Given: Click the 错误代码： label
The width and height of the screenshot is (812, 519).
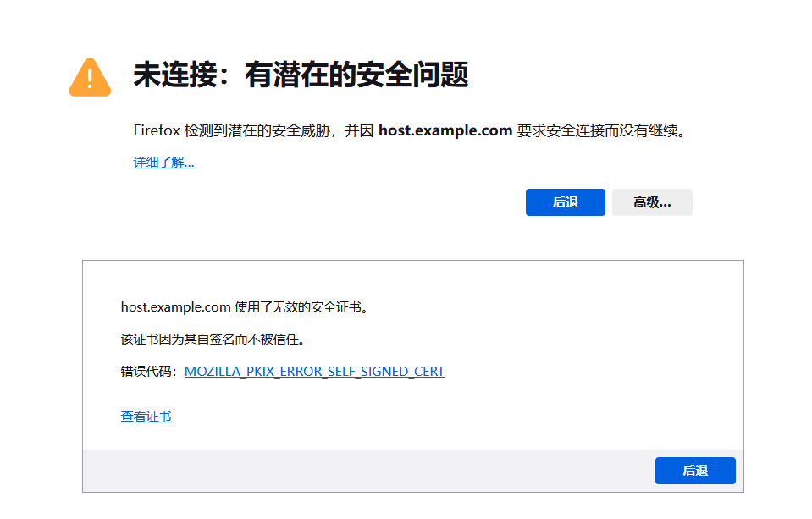Looking at the screenshot, I should click(x=150, y=372).
